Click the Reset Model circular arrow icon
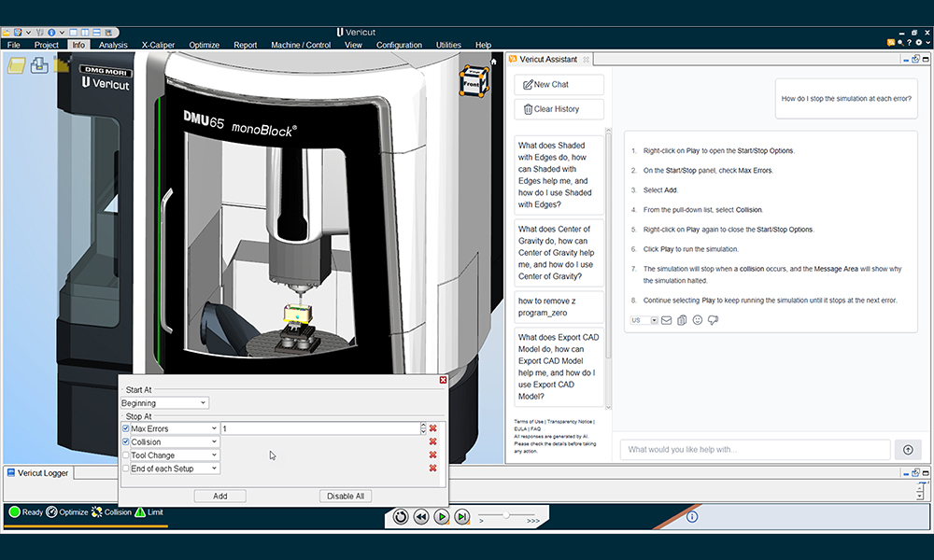Screen dimensions: 934x560 401,516
